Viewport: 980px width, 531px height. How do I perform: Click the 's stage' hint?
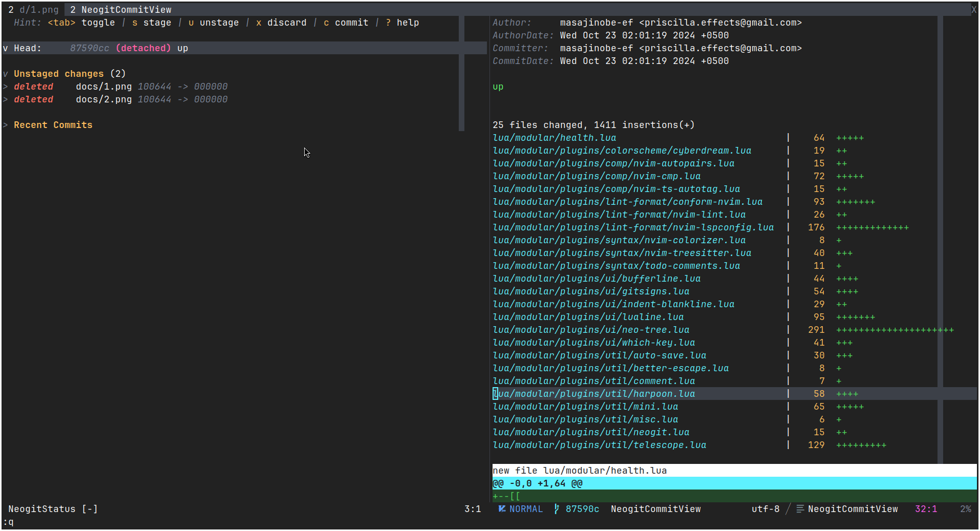pyautogui.click(x=152, y=23)
